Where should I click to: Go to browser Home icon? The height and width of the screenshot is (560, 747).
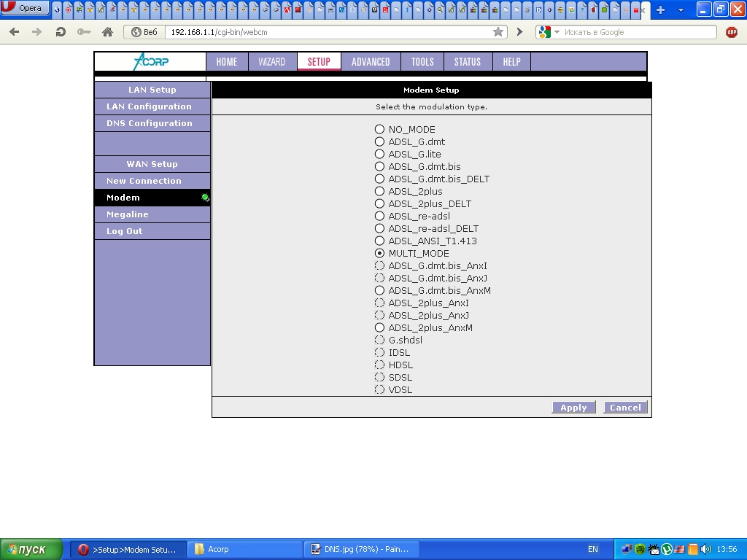click(107, 32)
